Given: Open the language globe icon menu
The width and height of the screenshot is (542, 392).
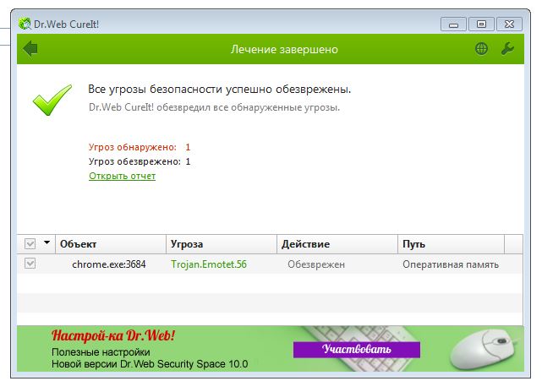Looking at the screenshot, I should click(481, 49).
